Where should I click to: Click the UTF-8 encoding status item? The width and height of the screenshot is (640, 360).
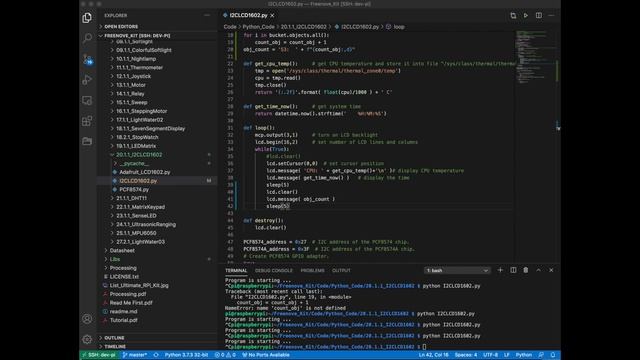pyautogui.click(x=491, y=355)
